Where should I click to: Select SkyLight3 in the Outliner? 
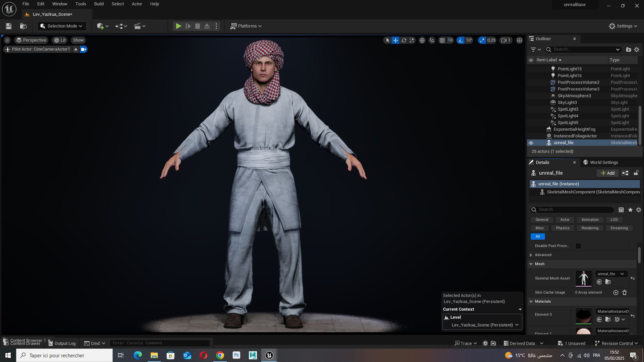point(567,103)
